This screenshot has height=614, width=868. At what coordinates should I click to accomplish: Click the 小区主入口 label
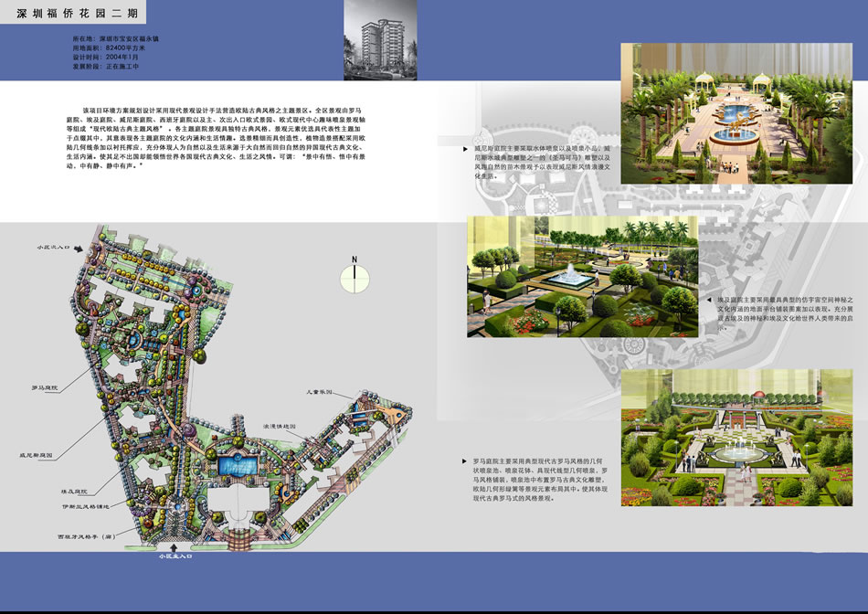click(175, 556)
